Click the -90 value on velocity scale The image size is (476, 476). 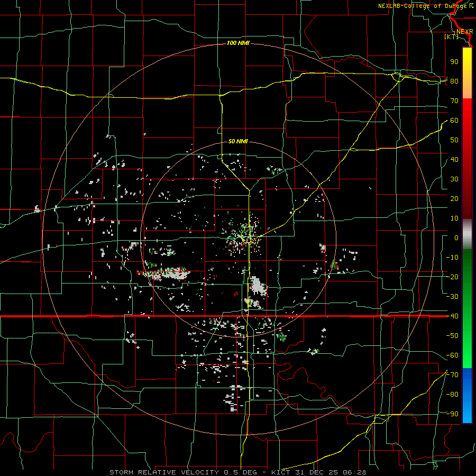click(x=452, y=414)
